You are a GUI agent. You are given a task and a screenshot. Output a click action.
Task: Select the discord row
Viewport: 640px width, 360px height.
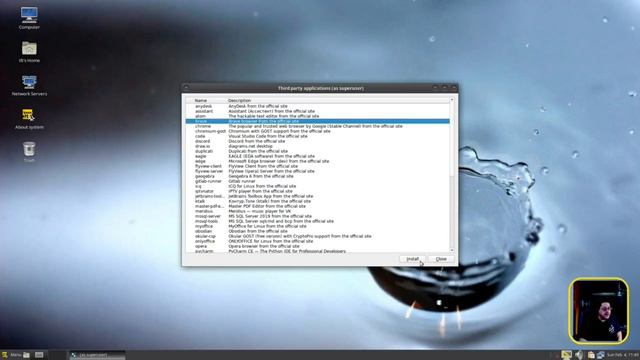click(318, 141)
